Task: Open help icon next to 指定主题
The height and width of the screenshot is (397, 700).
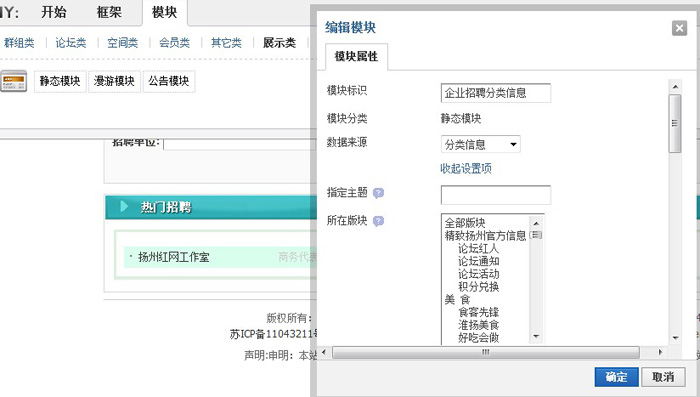Action: 378,193
